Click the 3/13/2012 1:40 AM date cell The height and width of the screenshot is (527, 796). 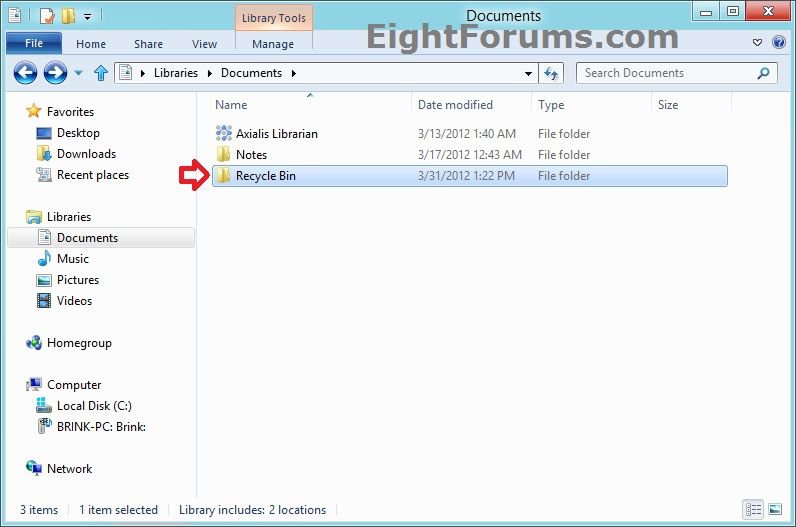pos(467,134)
